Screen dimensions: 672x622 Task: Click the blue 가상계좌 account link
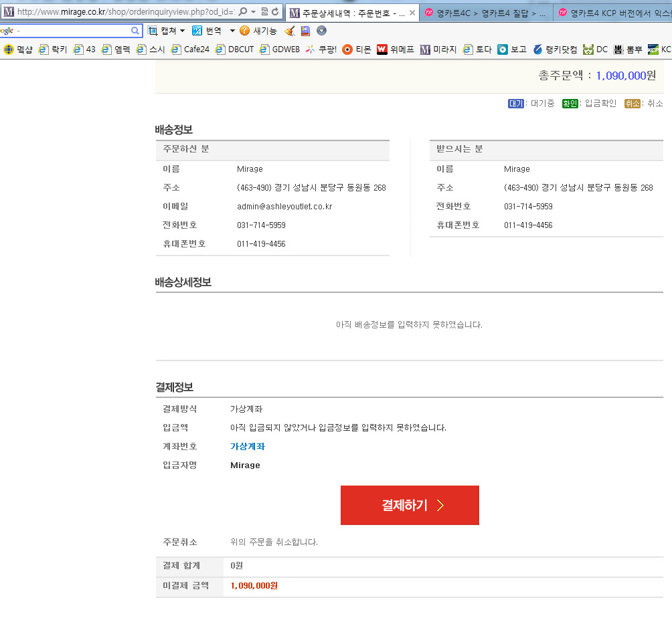coord(248,447)
